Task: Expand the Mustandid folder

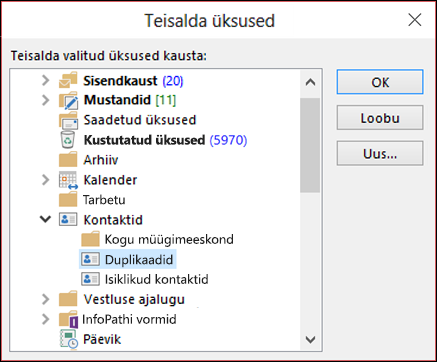Action: (45, 100)
